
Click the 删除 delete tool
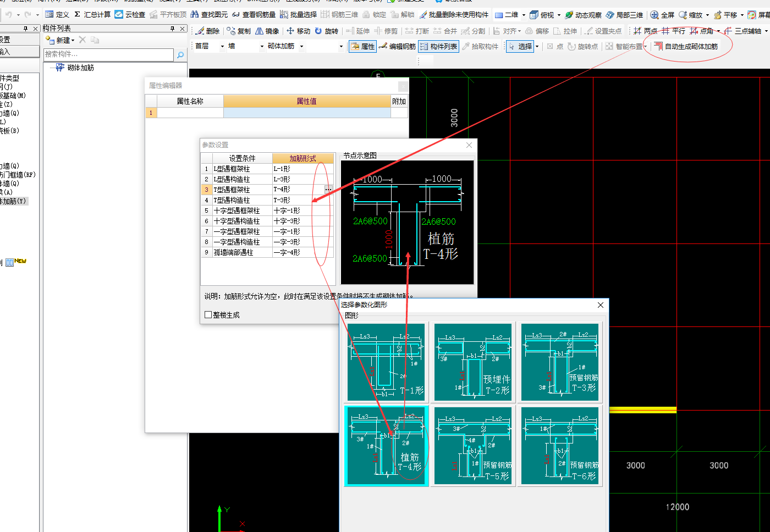[x=207, y=31]
